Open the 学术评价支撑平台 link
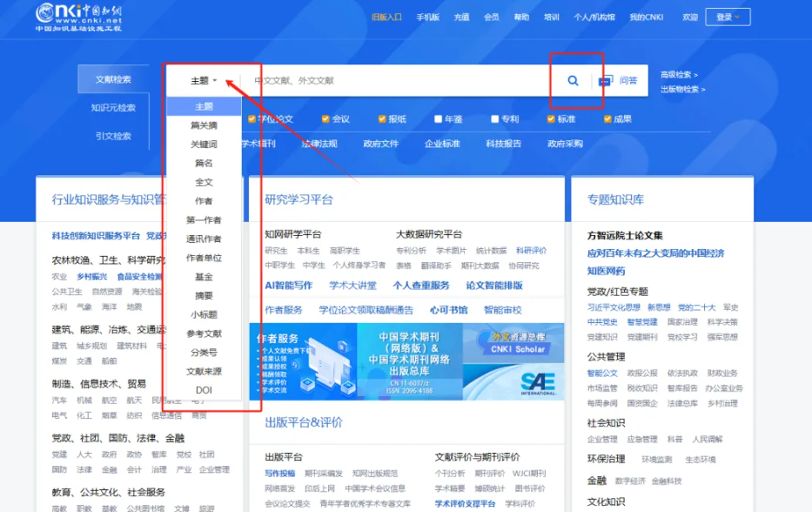The image size is (812, 512). 465,503
